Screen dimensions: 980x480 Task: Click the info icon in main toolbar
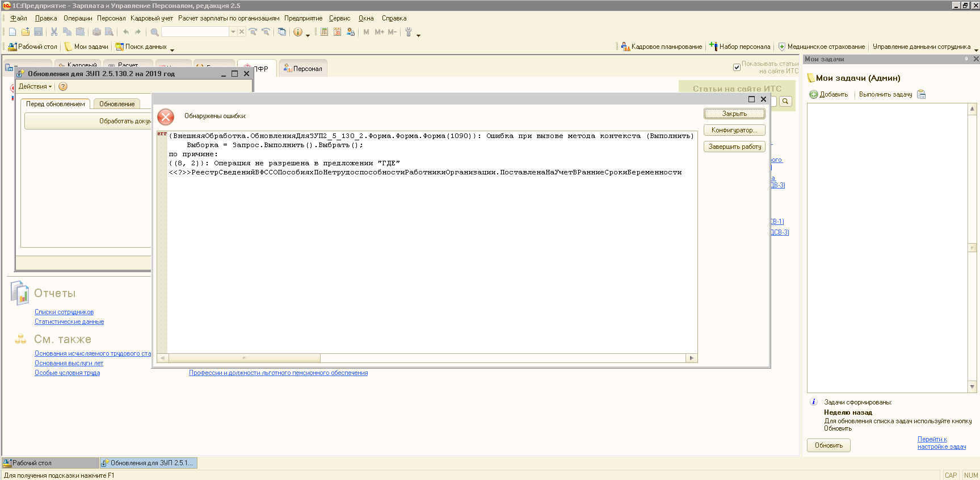[x=297, y=32]
